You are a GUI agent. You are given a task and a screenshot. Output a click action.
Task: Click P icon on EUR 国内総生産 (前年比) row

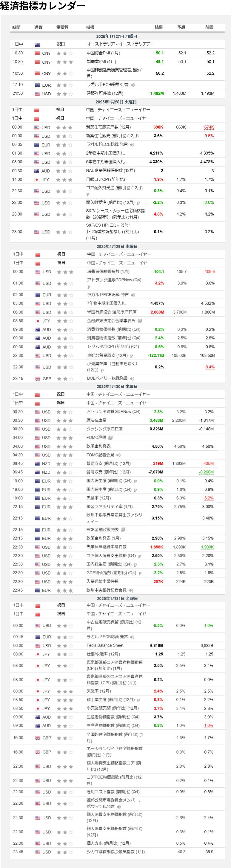pos(135,490)
